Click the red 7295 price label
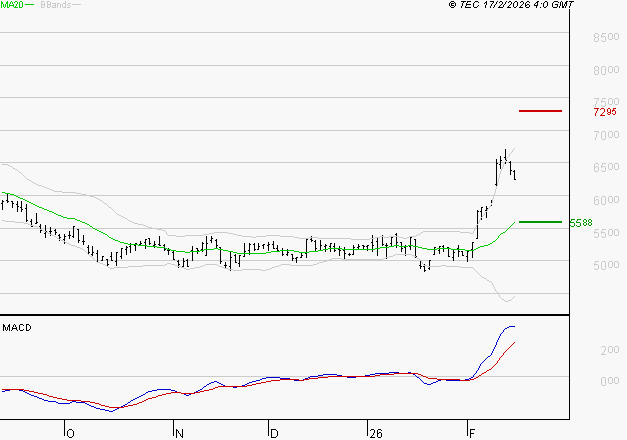 604,111
